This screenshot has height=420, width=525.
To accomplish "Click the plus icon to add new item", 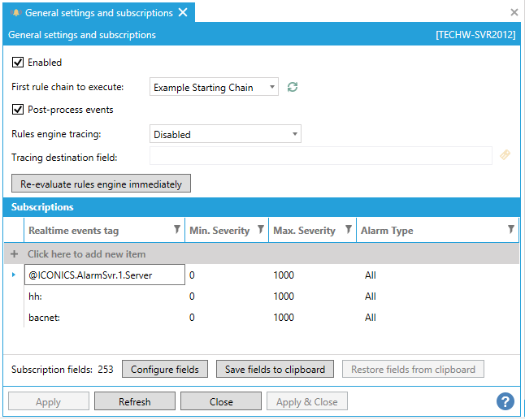I will [15, 254].
